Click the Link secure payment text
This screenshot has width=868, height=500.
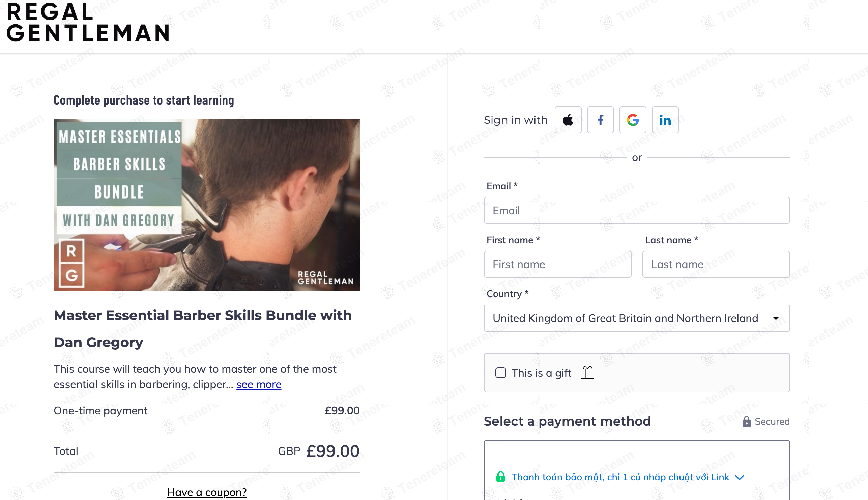[x=620, y=477]
